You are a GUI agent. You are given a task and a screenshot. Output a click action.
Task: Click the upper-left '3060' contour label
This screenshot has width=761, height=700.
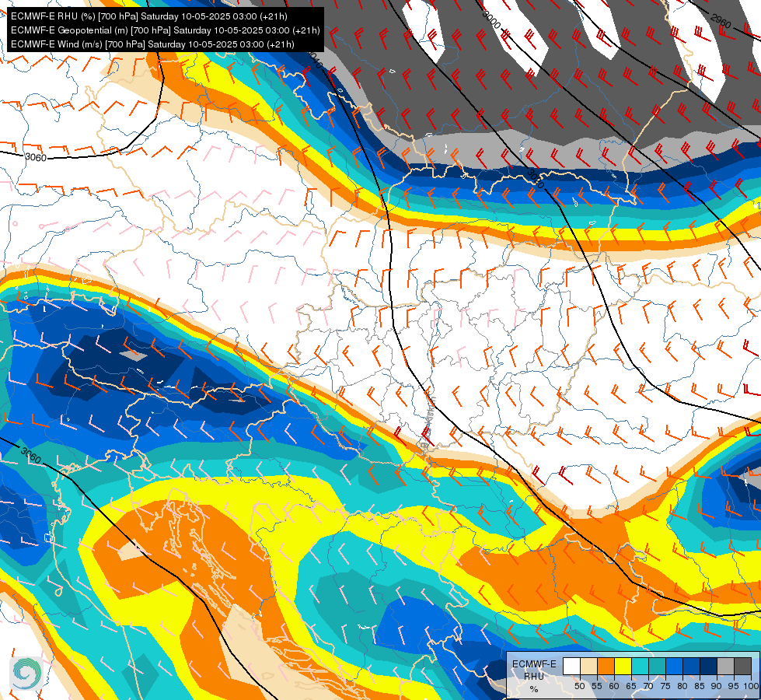[x=36, y=157]
